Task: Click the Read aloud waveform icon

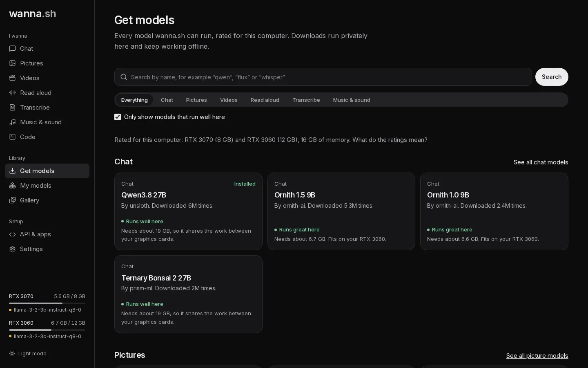Action: pos(12,93)
